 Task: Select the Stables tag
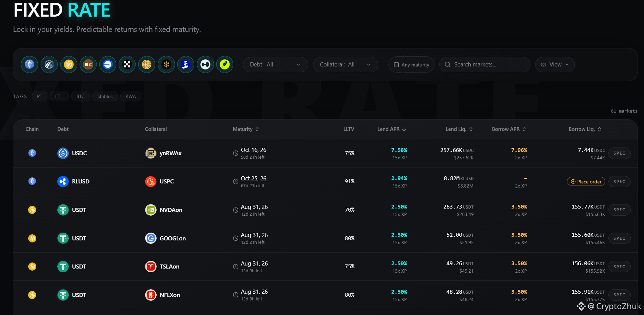point(105,96)
